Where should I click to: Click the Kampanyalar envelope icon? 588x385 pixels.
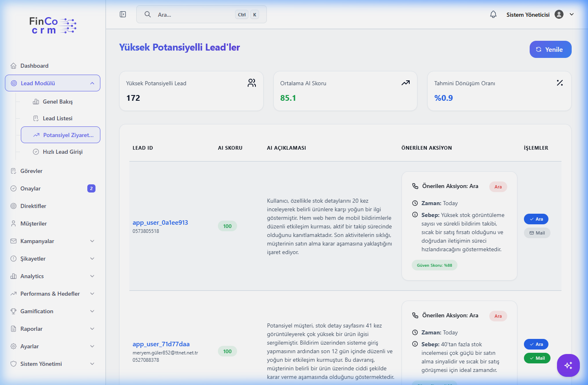click(x=13, y=241)
